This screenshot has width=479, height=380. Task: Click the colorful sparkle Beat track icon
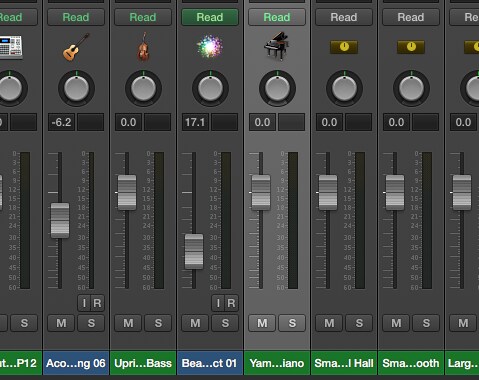tap(210, 47)
